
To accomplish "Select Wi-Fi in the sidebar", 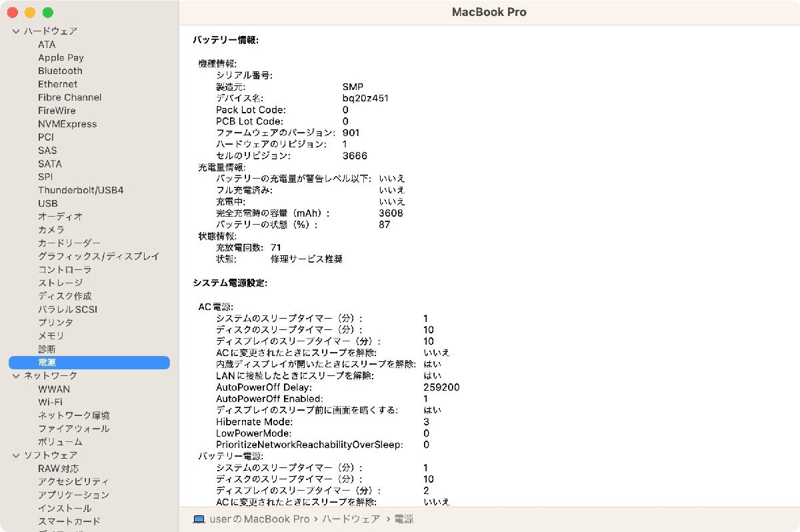I will [x=50, y=402].
